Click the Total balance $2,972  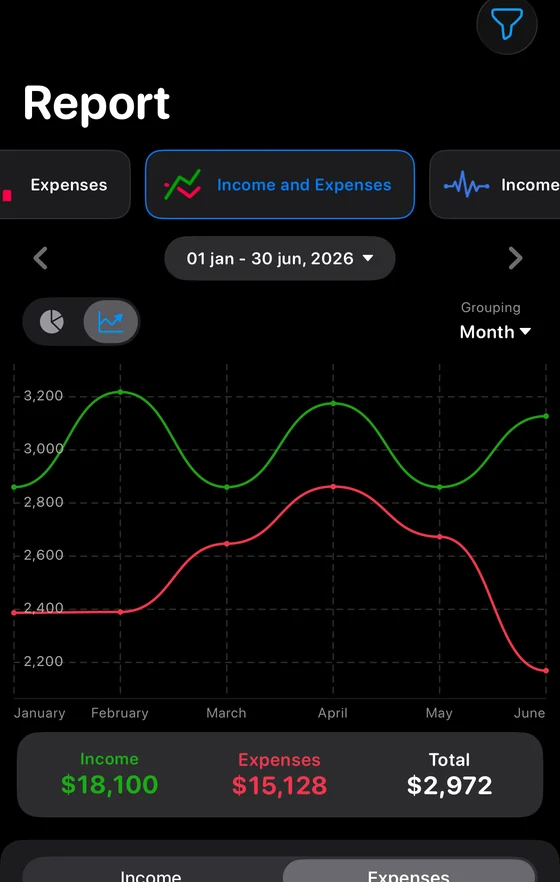[449, 785]
